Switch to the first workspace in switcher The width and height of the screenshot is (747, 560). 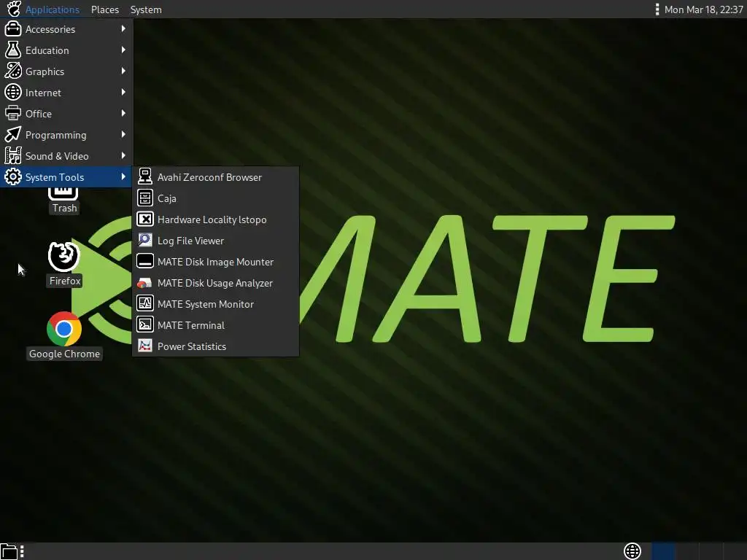[x=663, y=551]
